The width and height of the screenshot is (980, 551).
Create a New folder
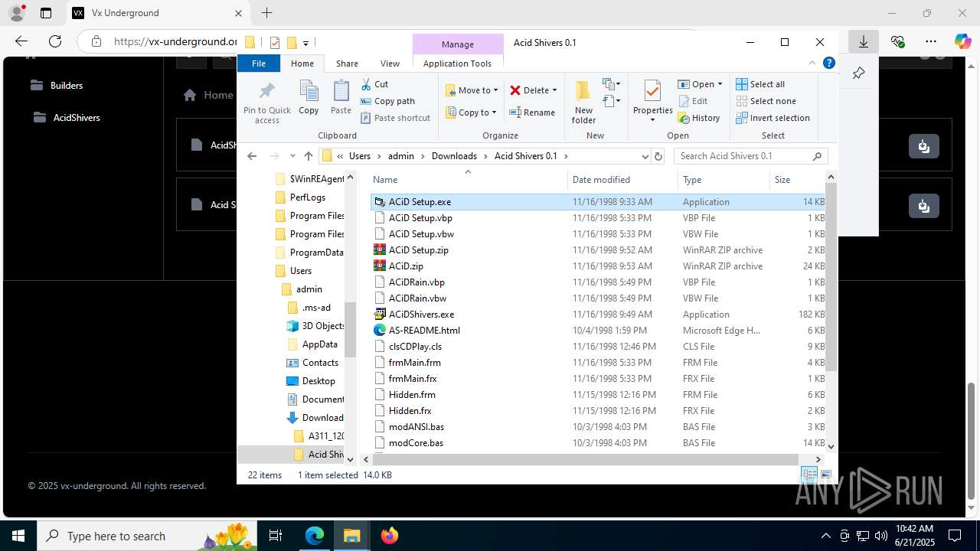tap(583, 102)
